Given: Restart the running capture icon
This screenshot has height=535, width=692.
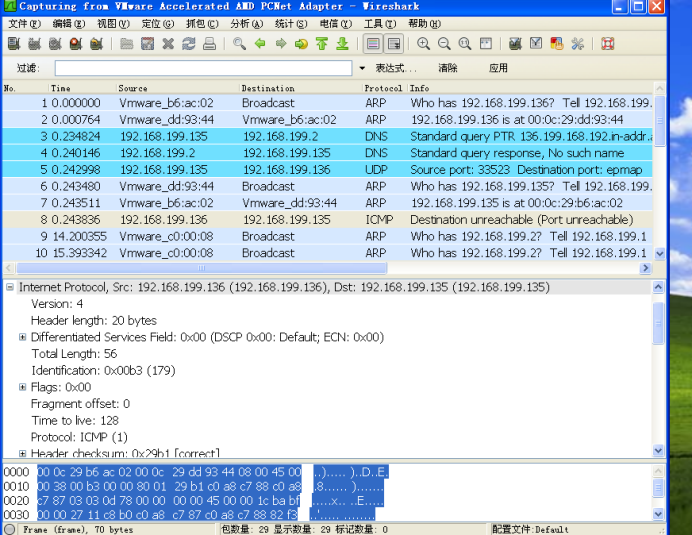Looking at the screenshot, I should [97, 44].
